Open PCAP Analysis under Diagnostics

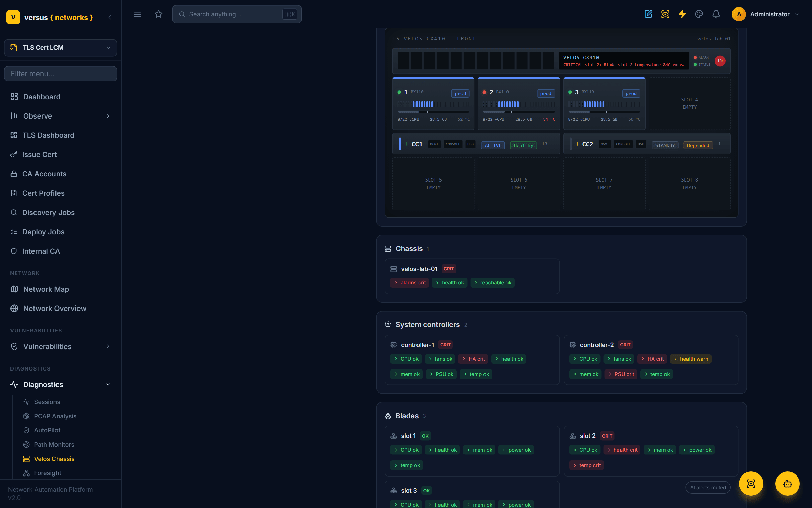55,416
